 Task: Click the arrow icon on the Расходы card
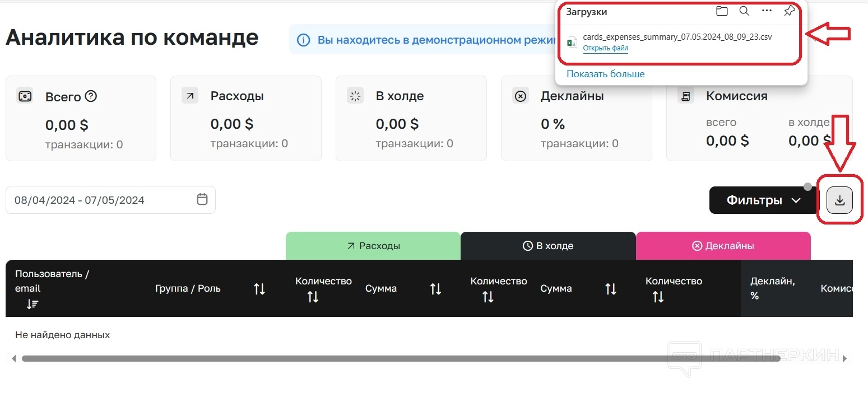[x=190, y=96]
